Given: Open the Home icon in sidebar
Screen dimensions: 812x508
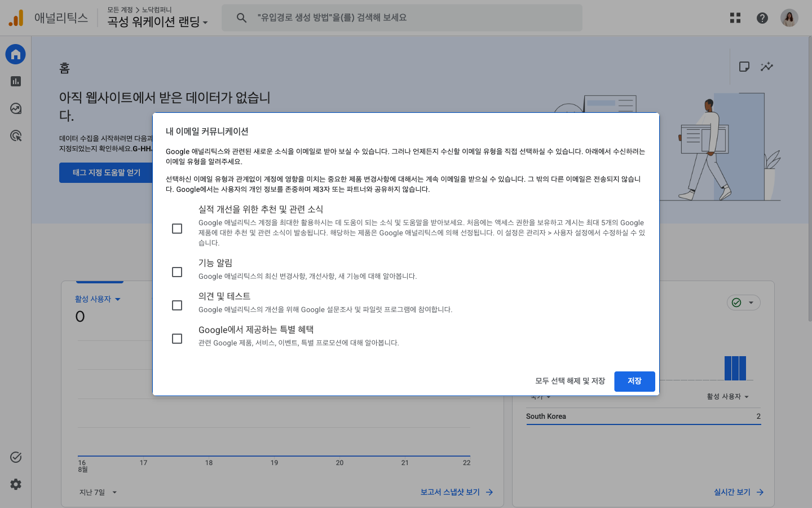Looking at the screenshot, I should (x=16, y=54).
